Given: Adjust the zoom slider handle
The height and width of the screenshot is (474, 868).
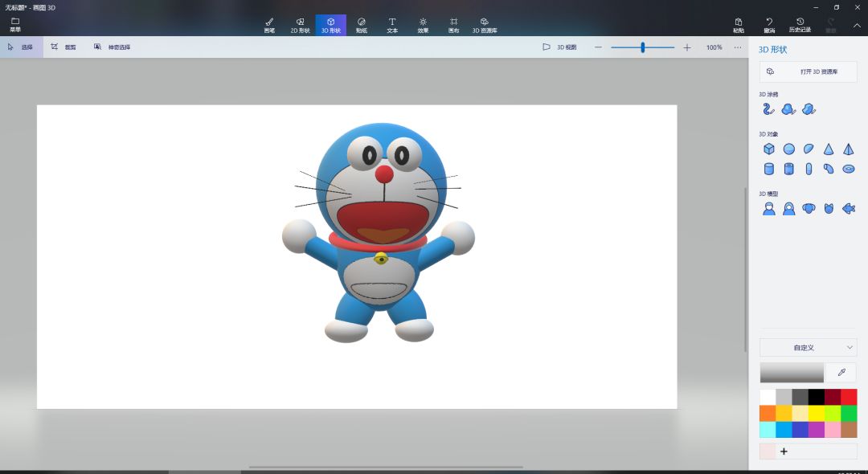Looking at the screenshot, I should 643,47.
